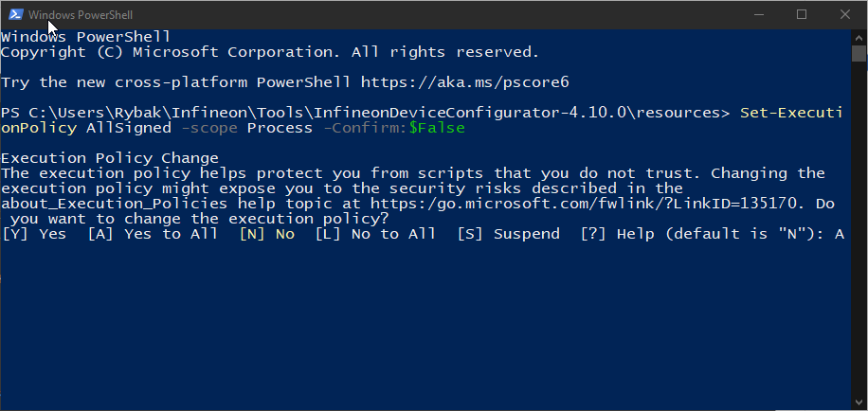Click the [Y] Yes option text
868x411 pixels.
(x=34, y=234)
